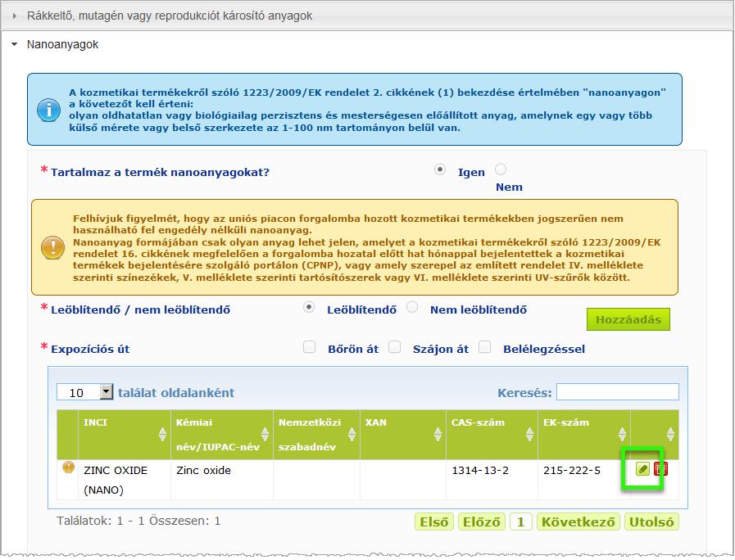Select Igen for nanomaterial content
This screenshot has height=560, width=735.
(440, 169)
